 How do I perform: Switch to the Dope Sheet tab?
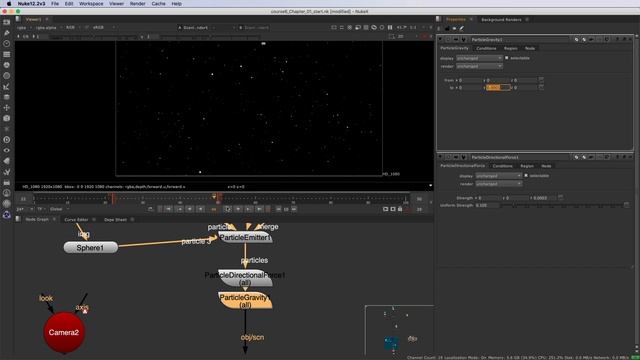[x=115, y=220]
